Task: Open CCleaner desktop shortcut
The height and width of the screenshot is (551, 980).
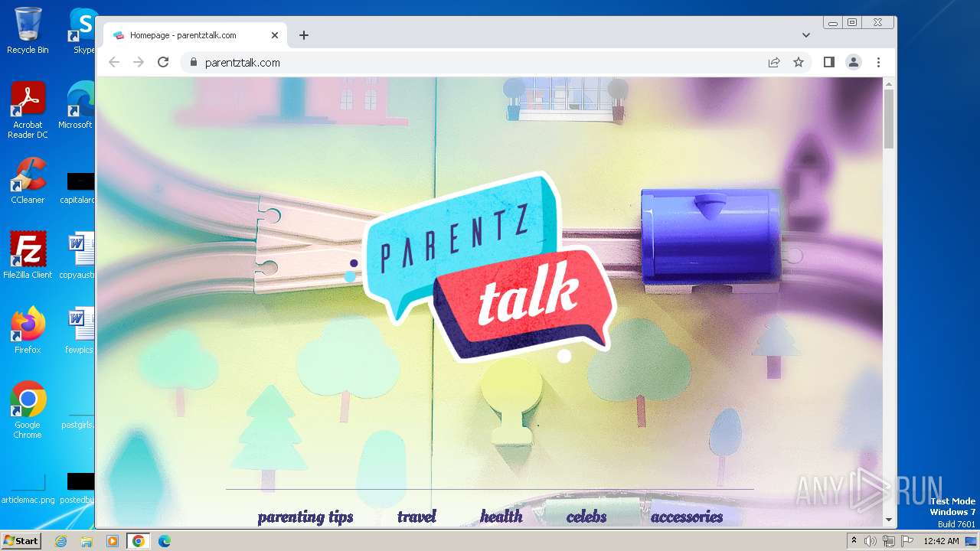Action: point(28,181)
